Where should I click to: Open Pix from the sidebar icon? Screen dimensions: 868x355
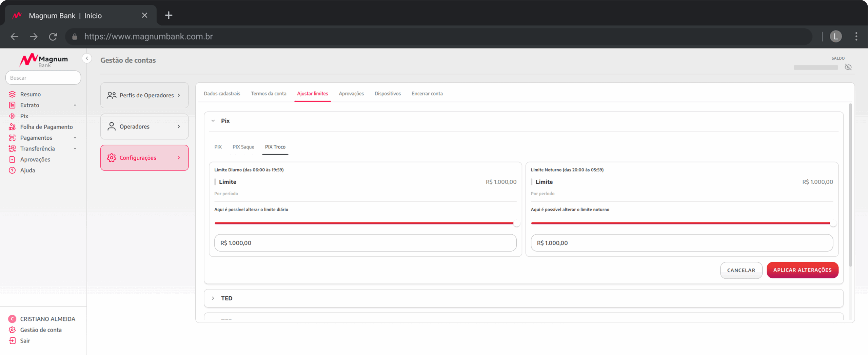point(12,116)
